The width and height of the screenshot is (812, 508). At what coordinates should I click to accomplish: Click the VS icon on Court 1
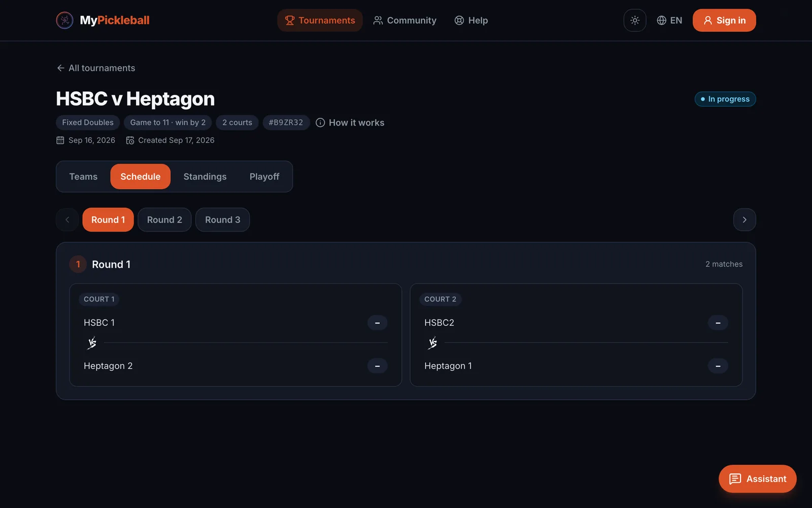tap(92, 343)
